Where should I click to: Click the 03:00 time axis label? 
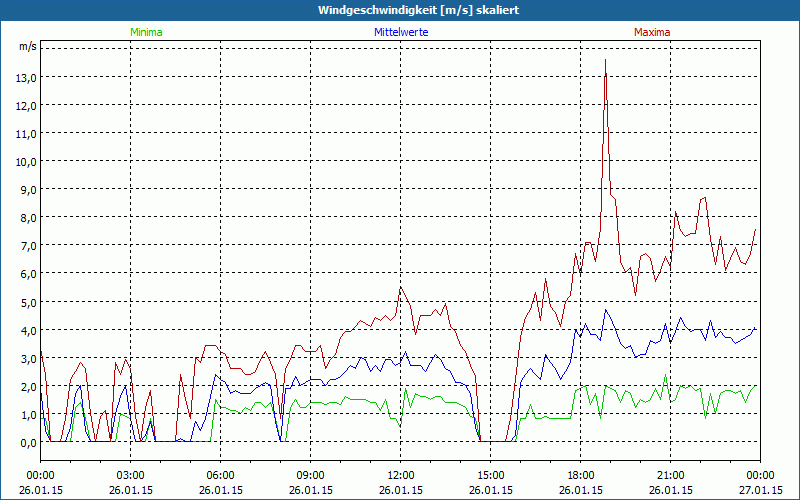coord(130,475)
